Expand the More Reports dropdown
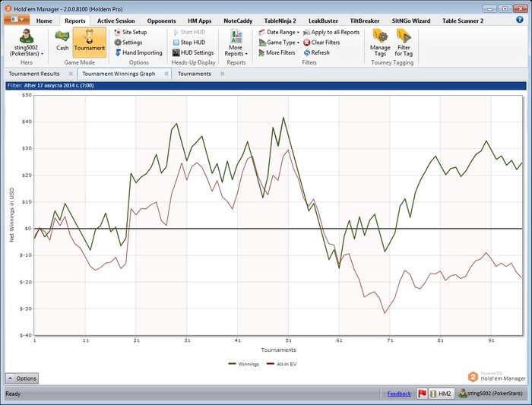The image size is (532, 405). 236,43
